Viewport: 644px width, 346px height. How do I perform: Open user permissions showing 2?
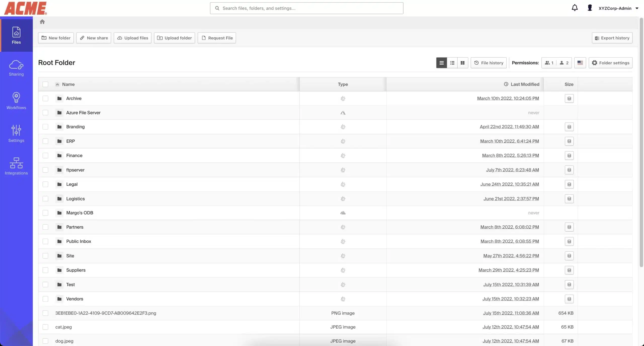(564, 63)
